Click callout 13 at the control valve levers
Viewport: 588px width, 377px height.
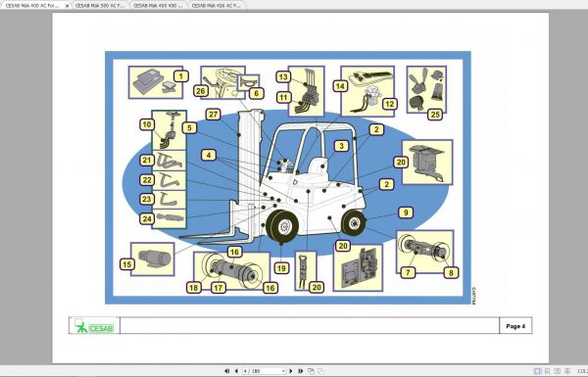[283, 77]
